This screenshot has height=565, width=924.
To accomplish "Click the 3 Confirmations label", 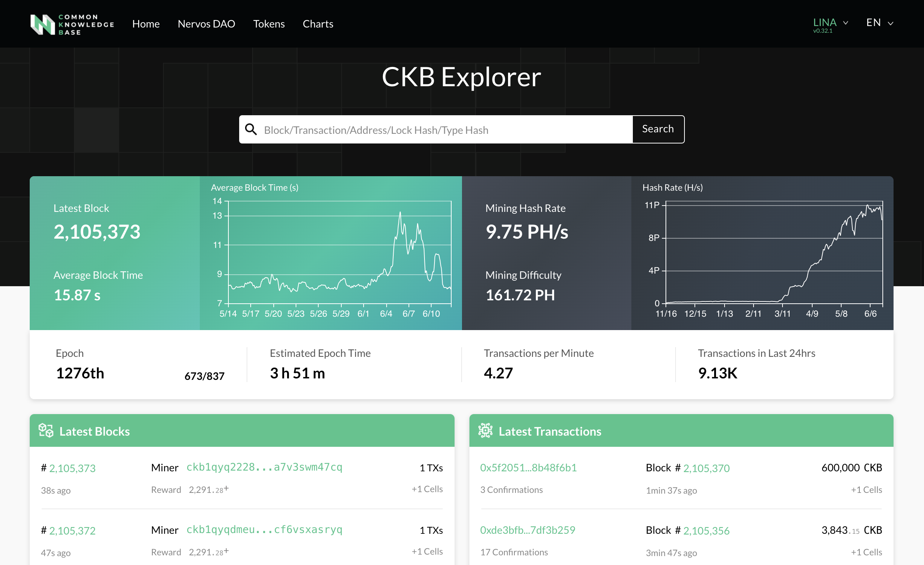I will [x=511, y=490].
